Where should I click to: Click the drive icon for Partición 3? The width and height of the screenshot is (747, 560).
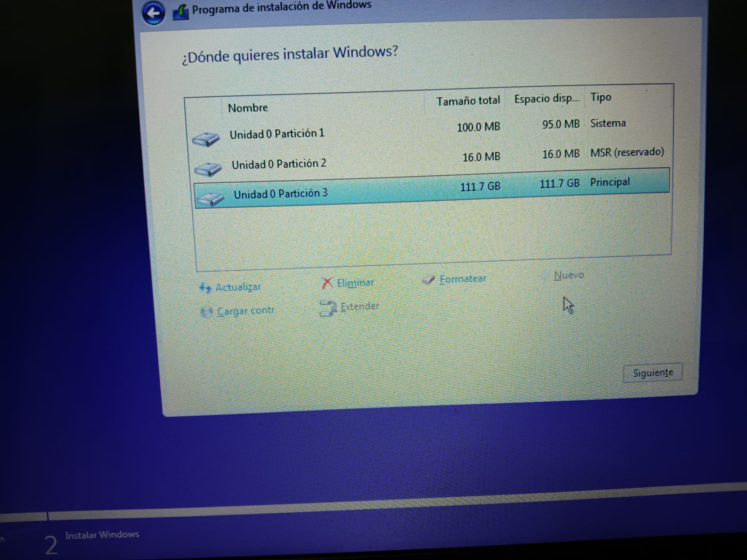click(210, 199)
